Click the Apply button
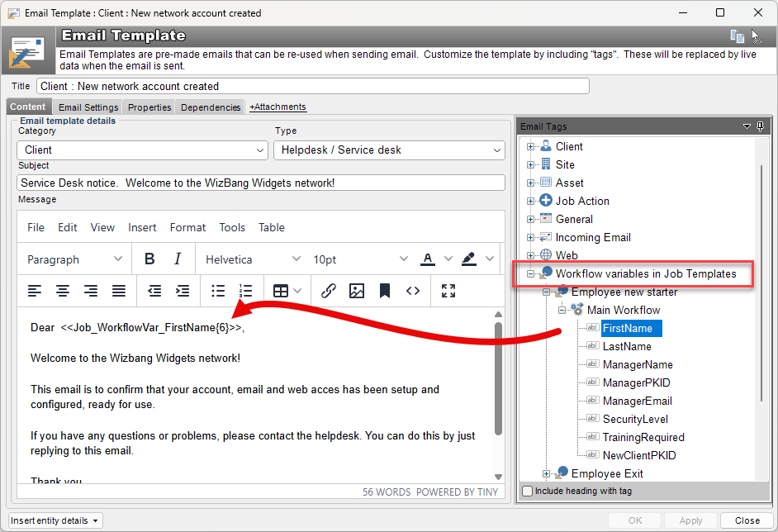 690,520
